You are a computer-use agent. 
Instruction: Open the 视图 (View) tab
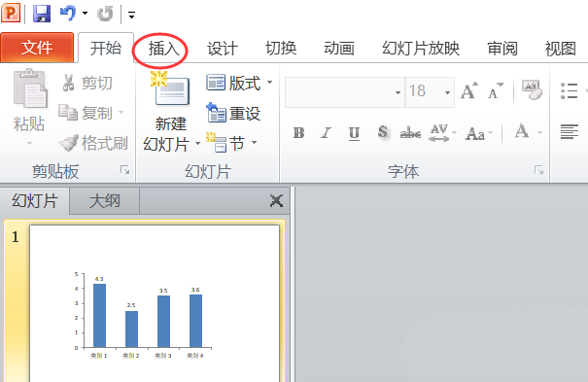point(561,49)
